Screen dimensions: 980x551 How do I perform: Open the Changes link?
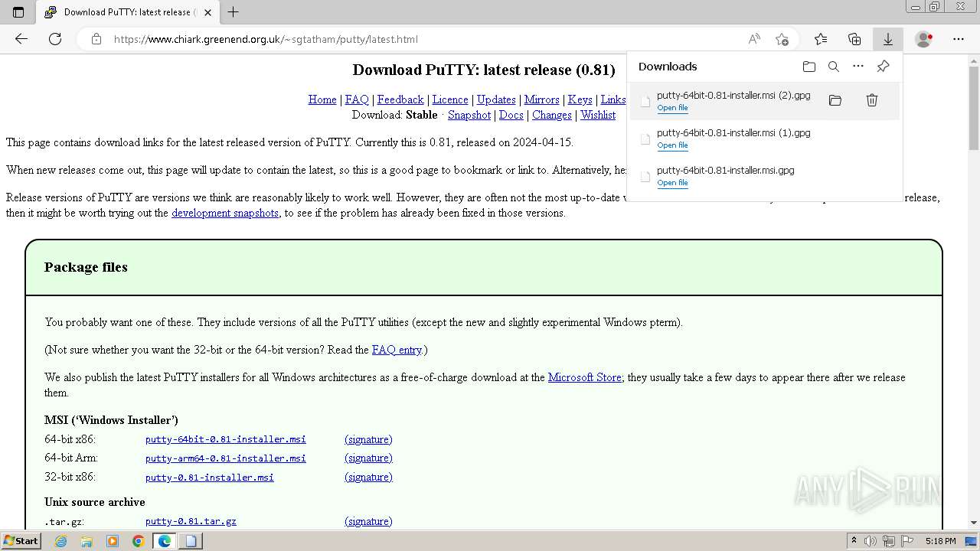(x=552, y=115)
